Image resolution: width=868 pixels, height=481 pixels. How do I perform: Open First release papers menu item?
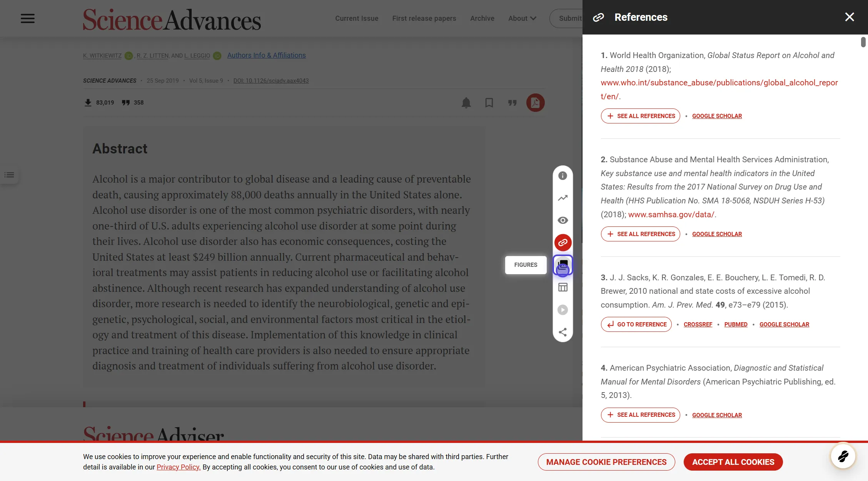click(x=424, y=18)
